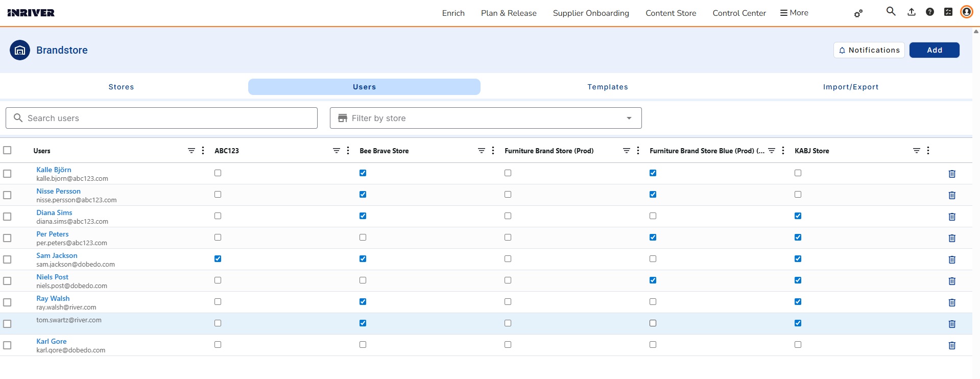Toggle select-all checkbox in table header
The width and height of the screenshot is (980, 379).
[7, 150]
